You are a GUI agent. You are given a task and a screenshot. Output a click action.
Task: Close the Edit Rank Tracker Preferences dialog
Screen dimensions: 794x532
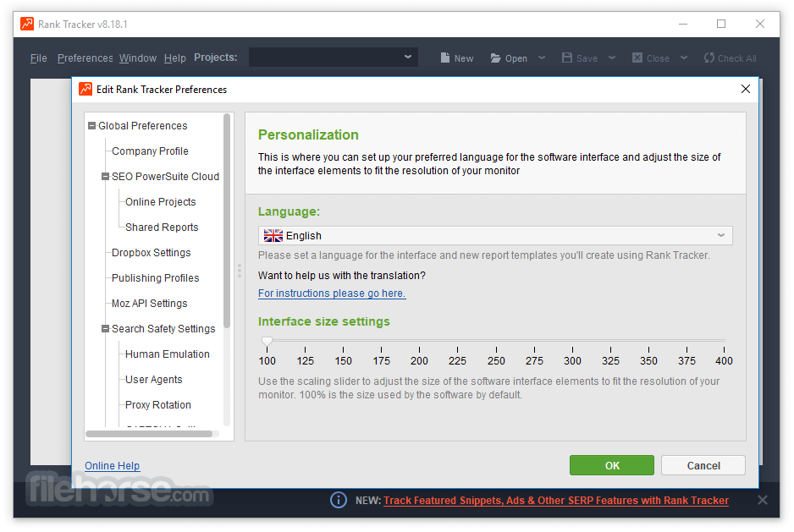tap(746, 89)
